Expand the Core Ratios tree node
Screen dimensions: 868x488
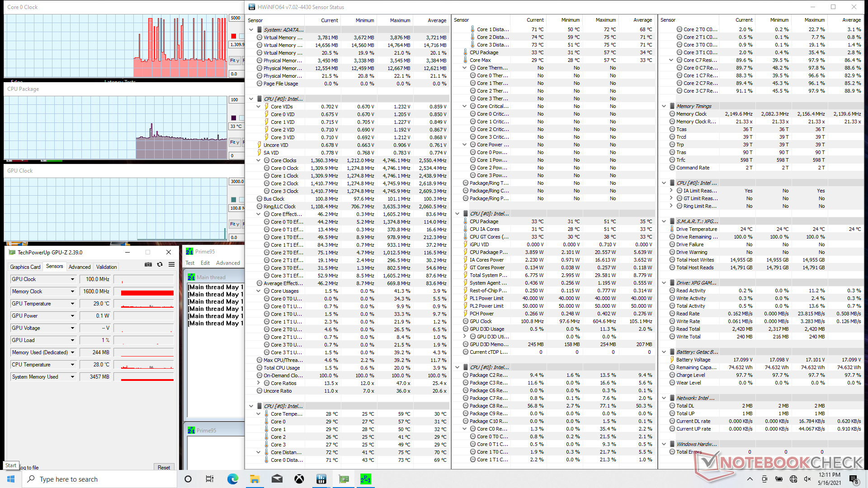259,383
